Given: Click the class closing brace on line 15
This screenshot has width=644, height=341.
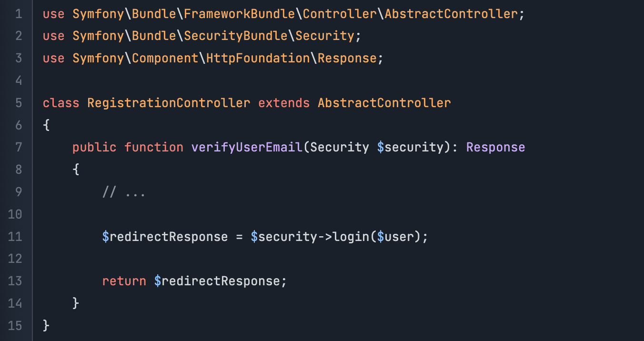Looking at the screenshot, I should [x=46, y=325].
